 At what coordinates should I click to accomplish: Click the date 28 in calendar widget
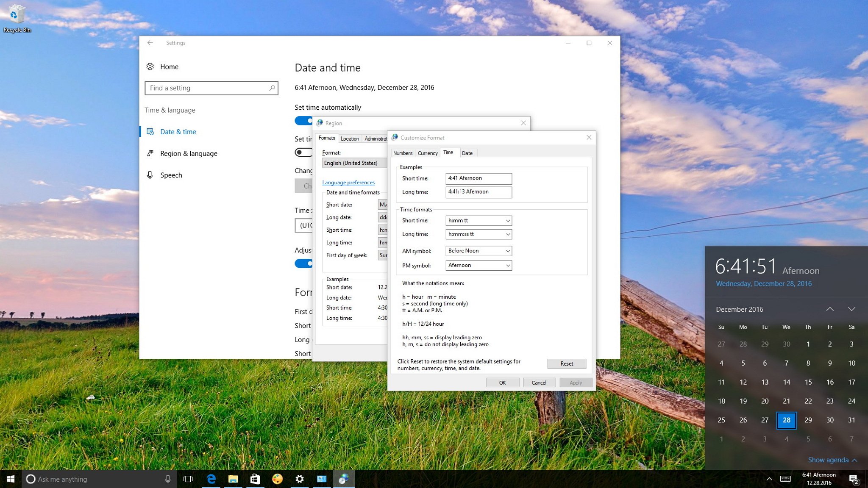tap(786, 420)
